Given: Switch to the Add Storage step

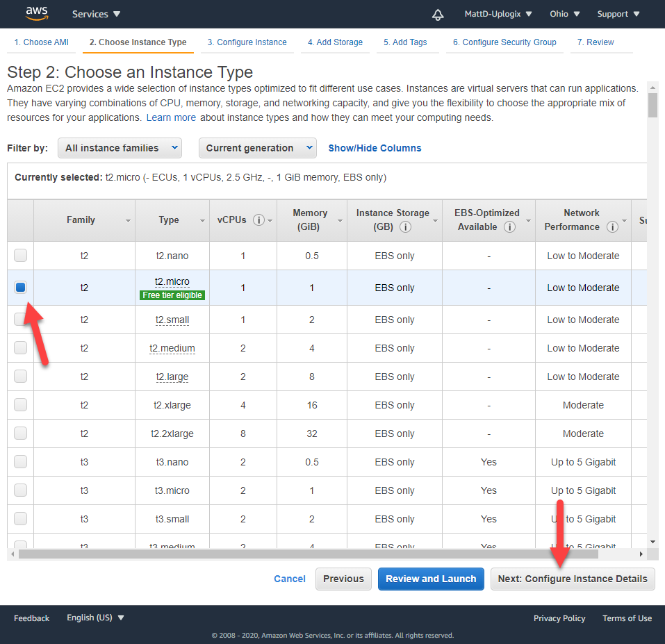Looking at the screenshot, I should (x=335, y=42).
